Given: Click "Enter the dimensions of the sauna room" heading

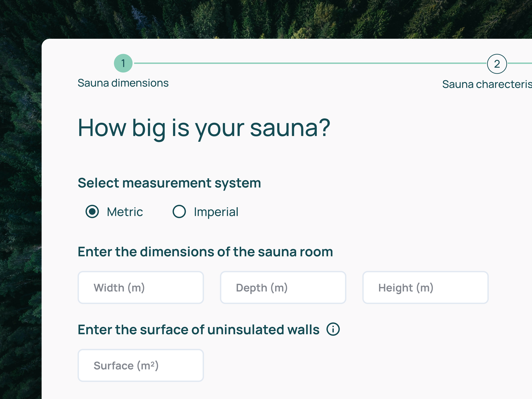Looking at the screenshot, I should click(205, 252).
